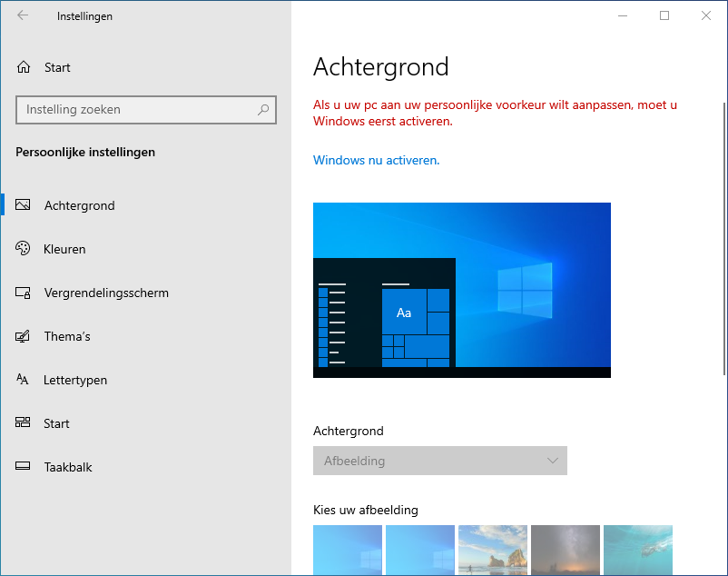
Task: Click the Start menu tiles icon
Action: pos(24,423)
